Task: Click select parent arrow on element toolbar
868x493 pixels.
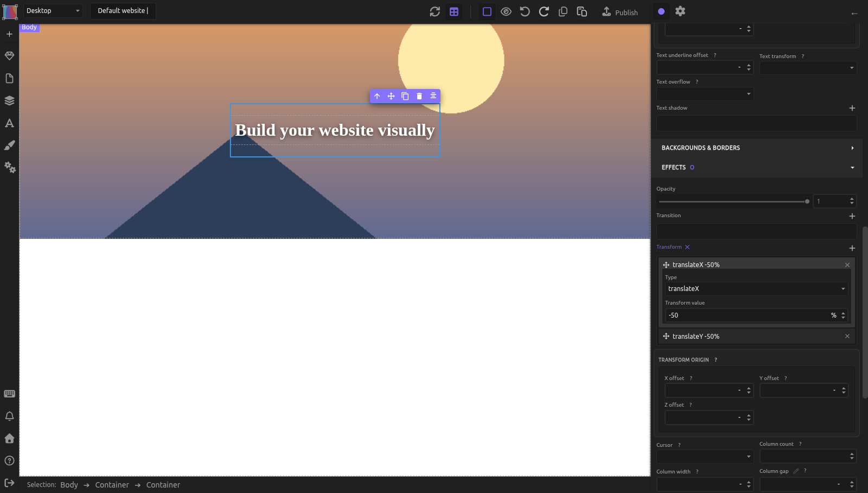Action: (x=377, y=96)
